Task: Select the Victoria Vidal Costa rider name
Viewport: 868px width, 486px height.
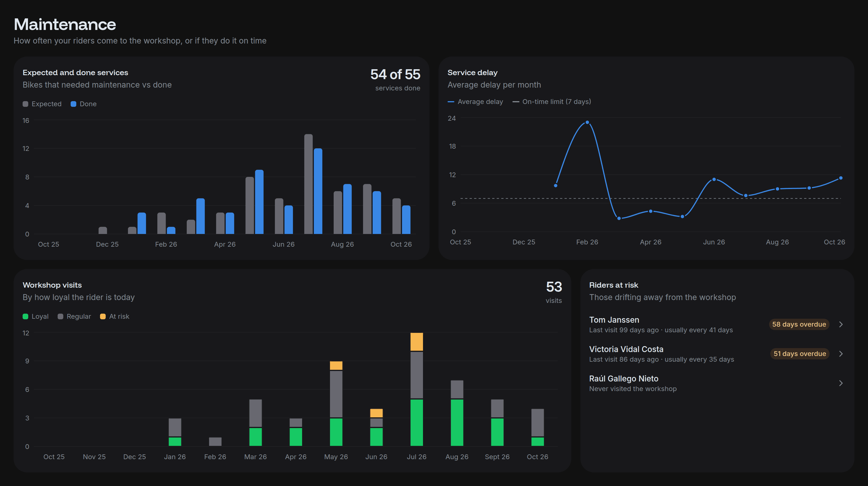Action: coord(626,349)
